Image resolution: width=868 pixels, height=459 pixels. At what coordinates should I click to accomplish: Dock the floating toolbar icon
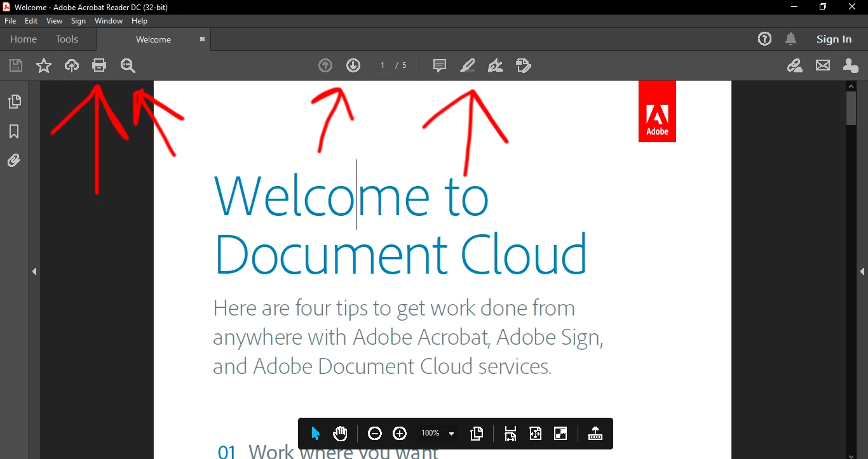(x=595, y=434)
